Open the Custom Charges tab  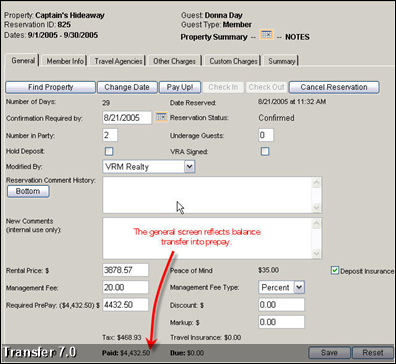pyautogui.click(x=233, y=61)
